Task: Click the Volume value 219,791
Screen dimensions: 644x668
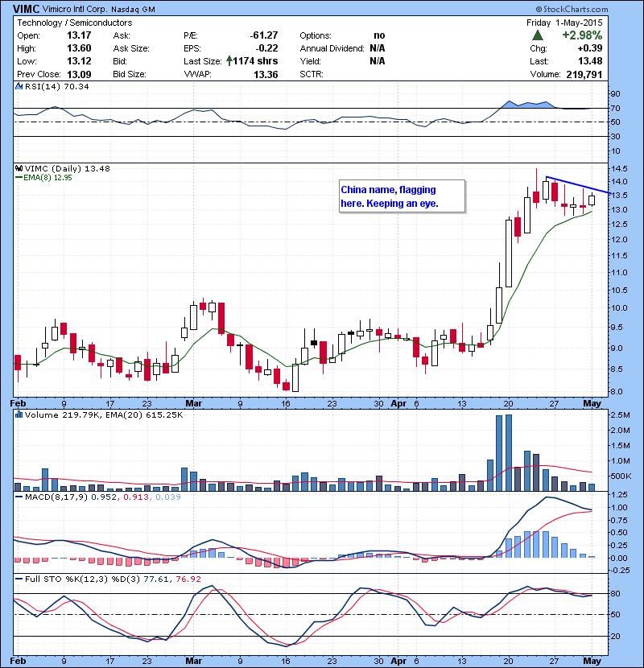Action: (584, 75)
